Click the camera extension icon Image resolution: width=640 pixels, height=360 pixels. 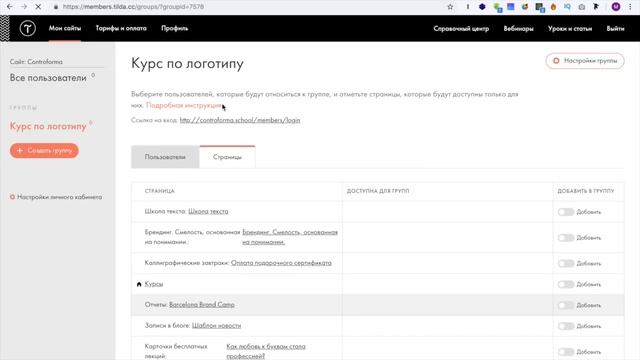click(582, 7)
